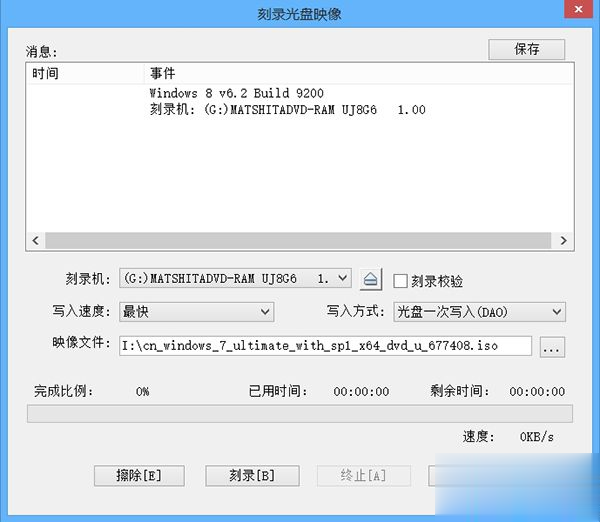Enable the 刻录校验 checkbox
The width and height of the screenshot is (600, 522).
pyautogui.click(x=400, y=281)
